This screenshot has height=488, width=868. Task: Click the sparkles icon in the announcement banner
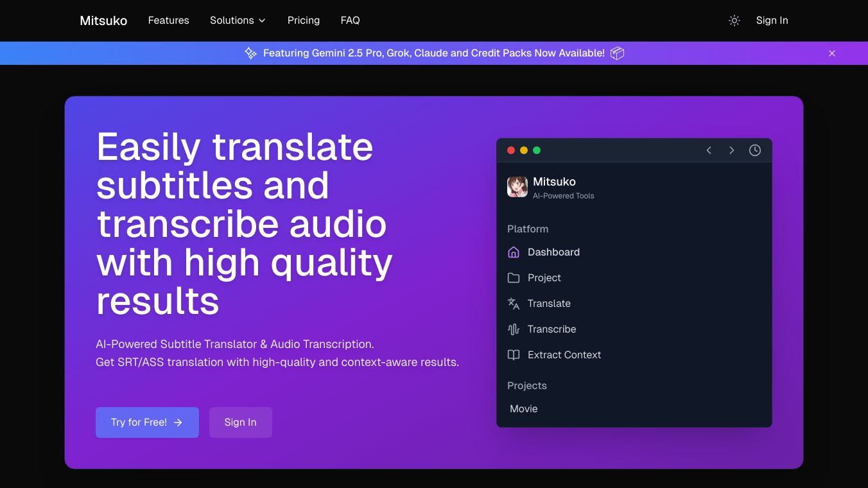click(x=250, y=53)
